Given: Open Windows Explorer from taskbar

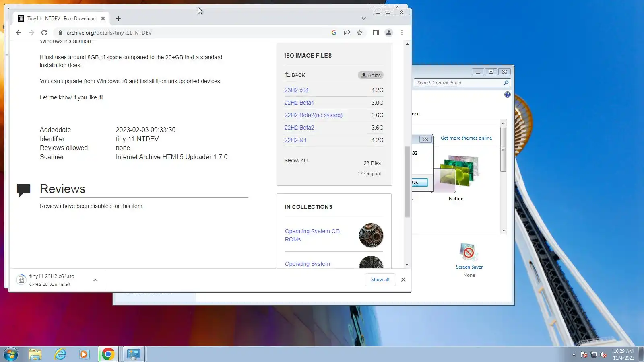Looking at the screenshot, I should pos(35,354).
